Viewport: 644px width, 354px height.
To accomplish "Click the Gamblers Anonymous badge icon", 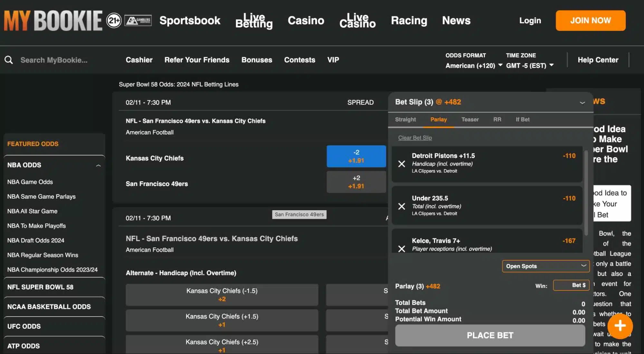I will [138, 21].
